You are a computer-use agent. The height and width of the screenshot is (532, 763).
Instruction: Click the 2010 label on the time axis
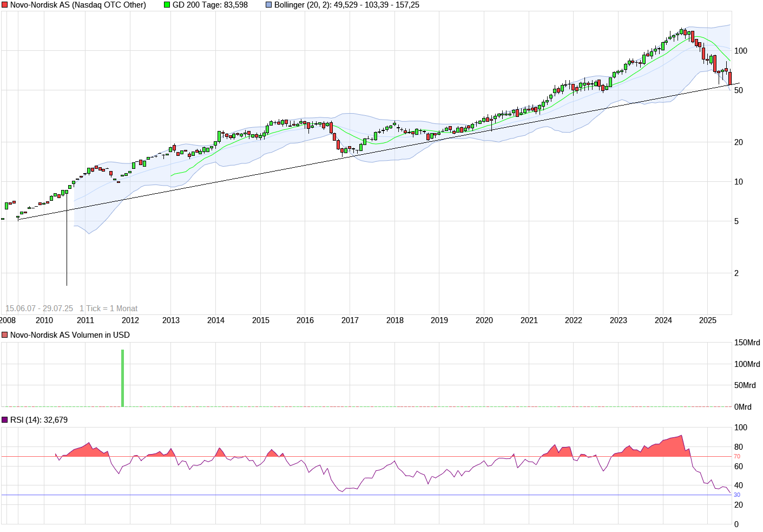coord(44,320)
